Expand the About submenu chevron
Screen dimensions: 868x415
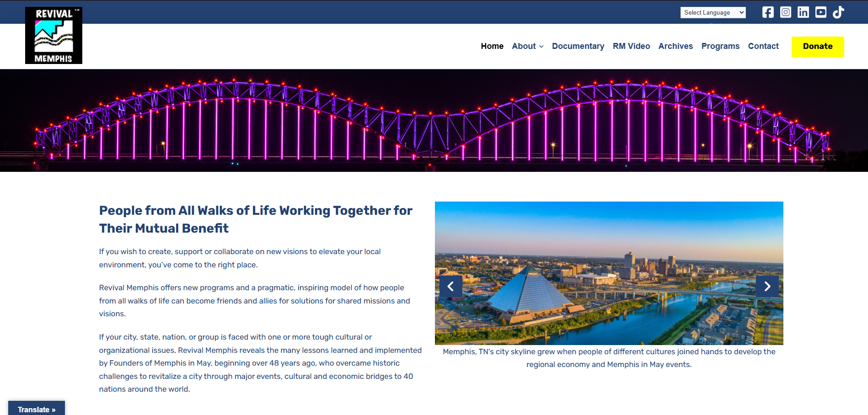click(x=541, y=47)
